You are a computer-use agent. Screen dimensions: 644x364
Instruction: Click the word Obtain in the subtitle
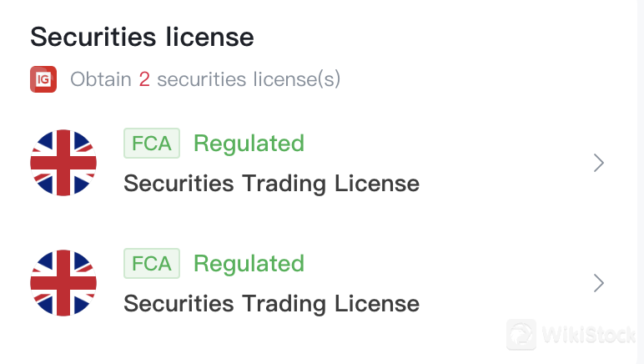(x=101, y=79)
